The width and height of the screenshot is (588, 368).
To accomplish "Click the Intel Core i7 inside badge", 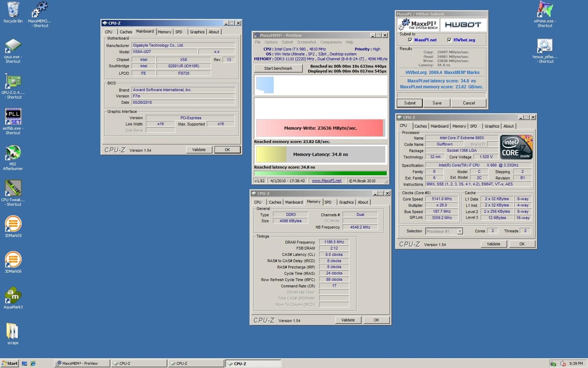I will [x=516, y=147].
